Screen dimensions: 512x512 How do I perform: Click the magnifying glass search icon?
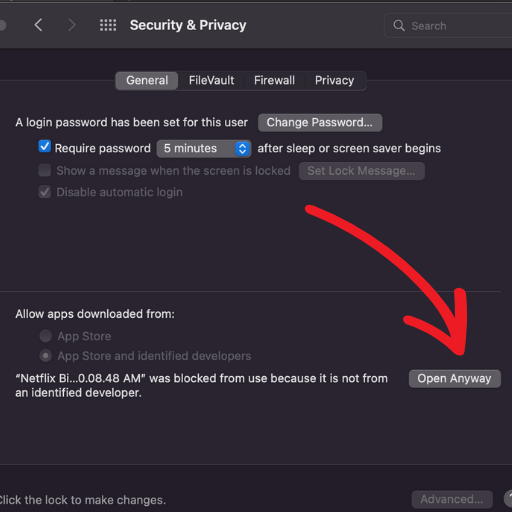(x=399, y=26)
